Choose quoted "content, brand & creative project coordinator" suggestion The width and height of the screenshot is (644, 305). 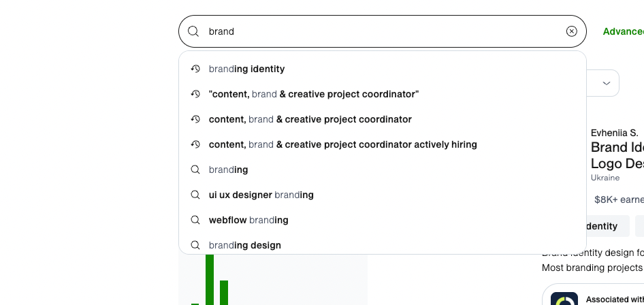(x=383, y=94)
